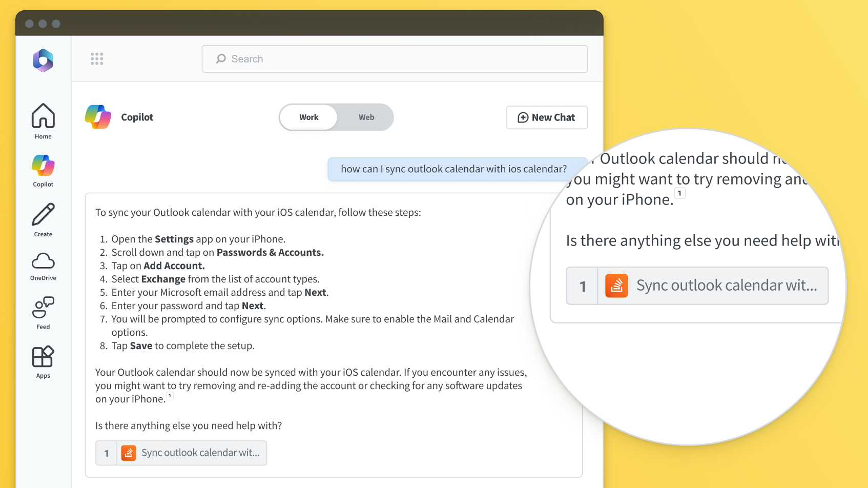Click 'Passwords & Accounts.' in step 2
868x488 pixels.
click(x=270, y=253)
